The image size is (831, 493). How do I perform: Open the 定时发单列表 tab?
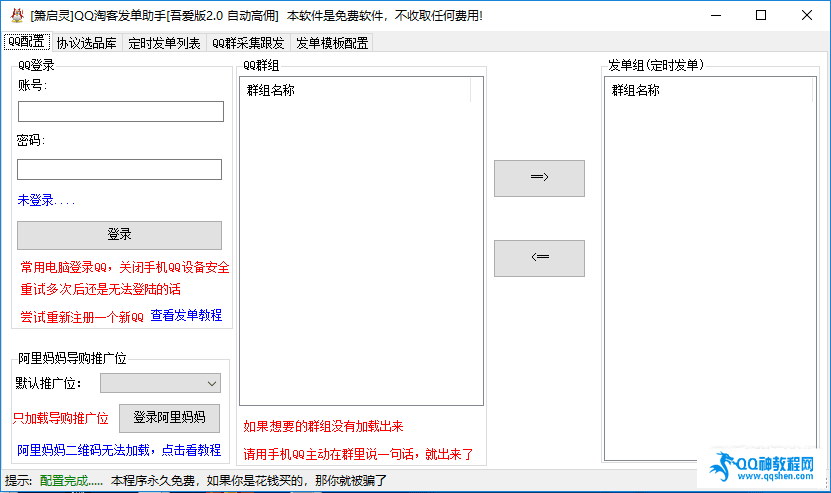pos(164,43)
